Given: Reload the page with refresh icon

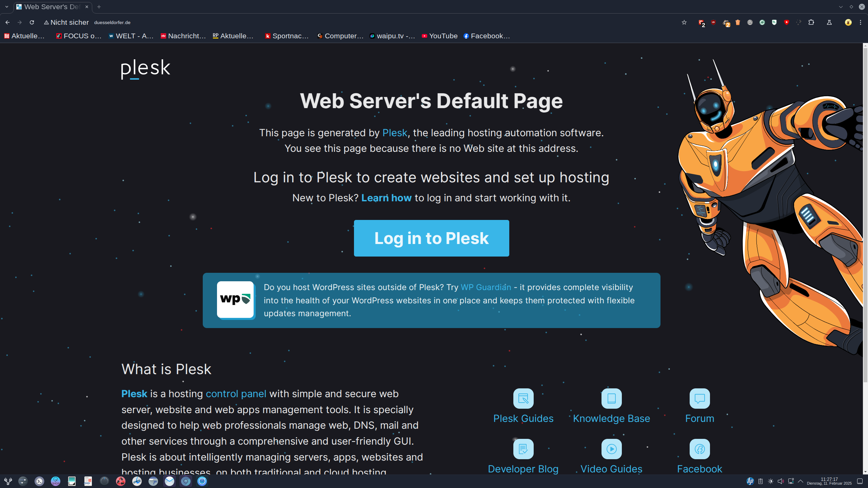Looking at the screenshot, I should click(32, 22).
